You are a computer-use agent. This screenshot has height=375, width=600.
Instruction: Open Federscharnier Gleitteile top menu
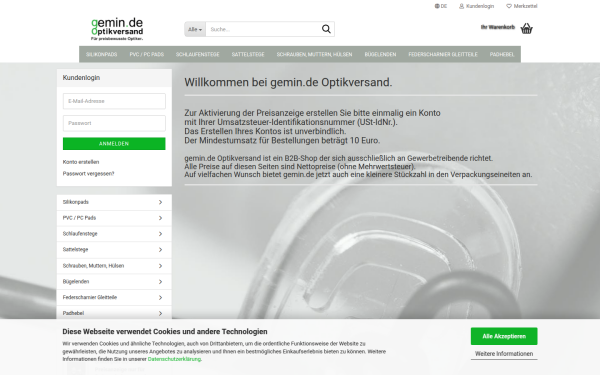(443, 54)
